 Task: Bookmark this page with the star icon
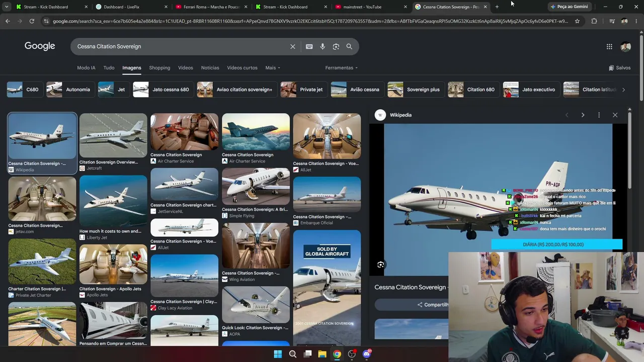[577, 21]
